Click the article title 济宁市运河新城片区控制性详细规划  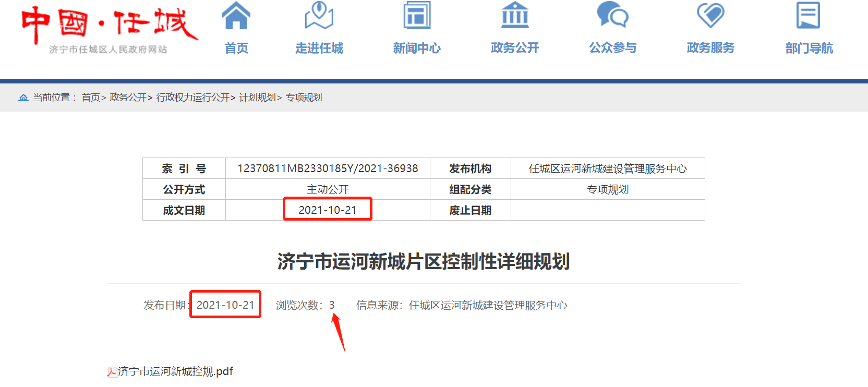(x=424, y=261)
